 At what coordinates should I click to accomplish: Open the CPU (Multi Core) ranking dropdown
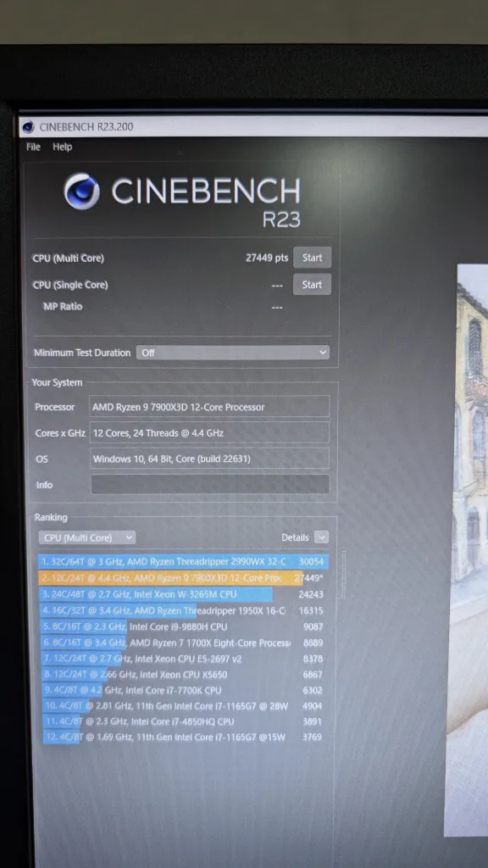click(87, 537)
